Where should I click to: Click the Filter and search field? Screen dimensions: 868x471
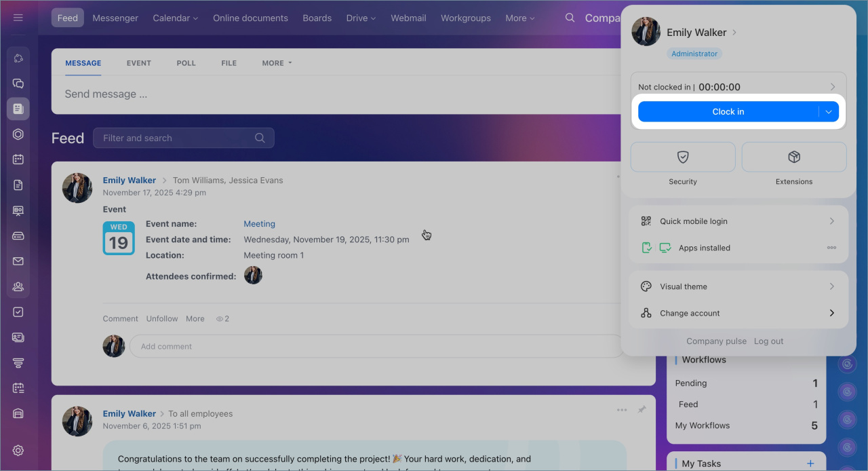[x=176, y=138]
